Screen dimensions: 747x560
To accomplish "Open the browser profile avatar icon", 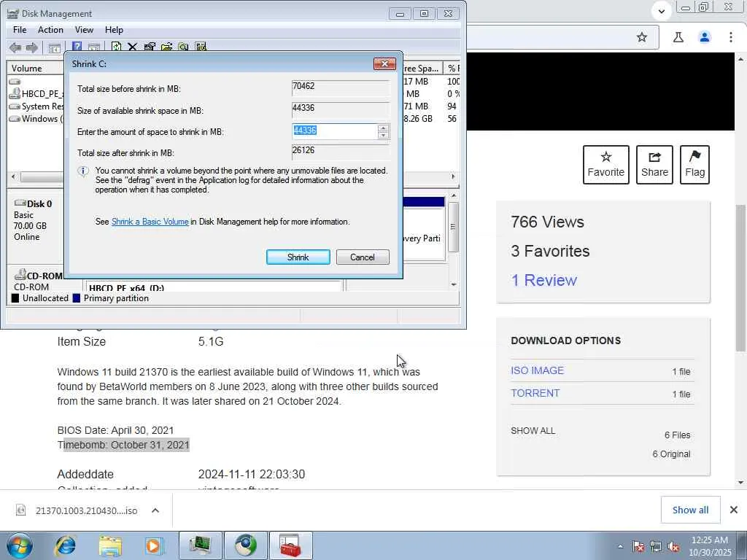I will click(705, 37).
